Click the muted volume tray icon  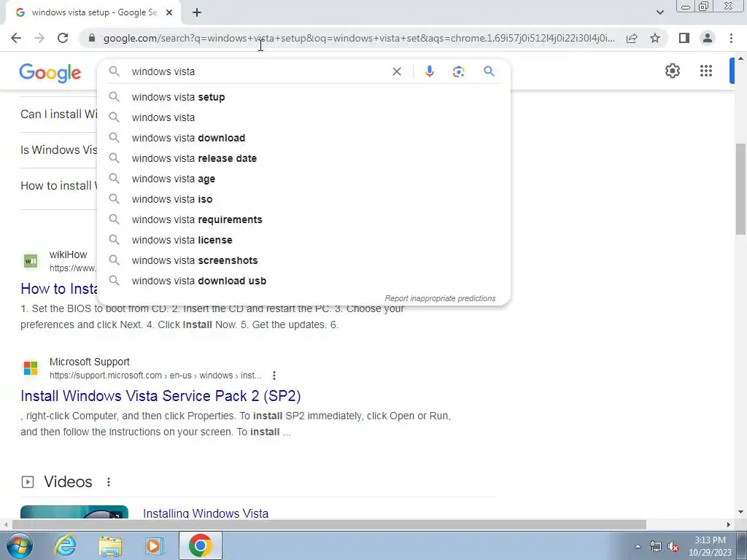tap(673, 546)
